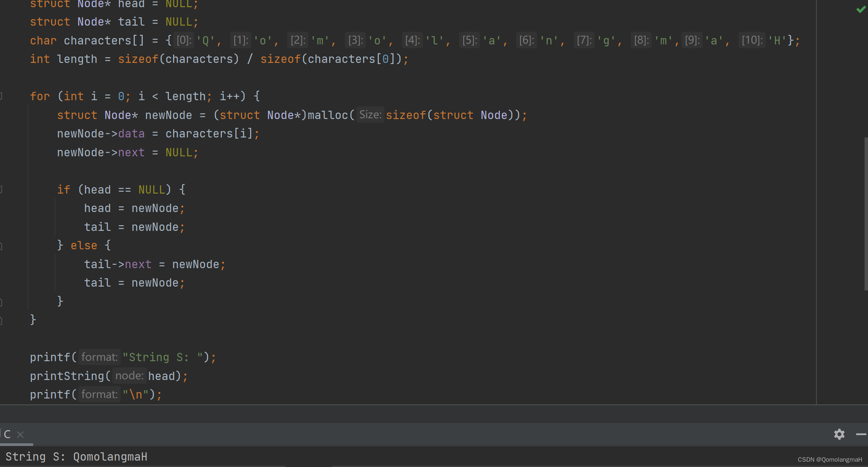Click the 'Q' character literal
Viewport: 868px width, 467px height.
click(x=206, y=40)
